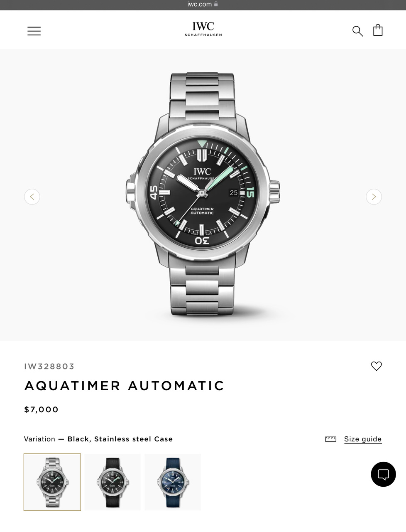Select the stainless steel bracelet variation thumbnail
The width and height of the screenshot is (406, 532).
click(52, 482)
